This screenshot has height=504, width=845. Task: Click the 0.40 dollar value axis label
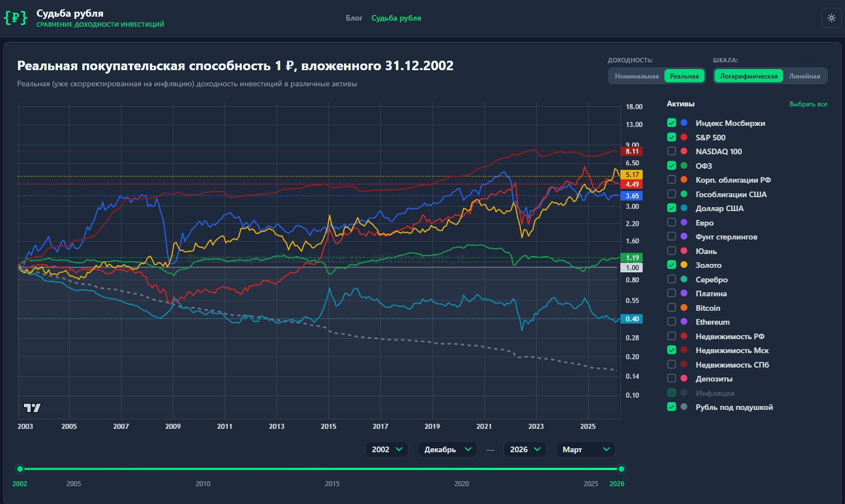(632, 319)
